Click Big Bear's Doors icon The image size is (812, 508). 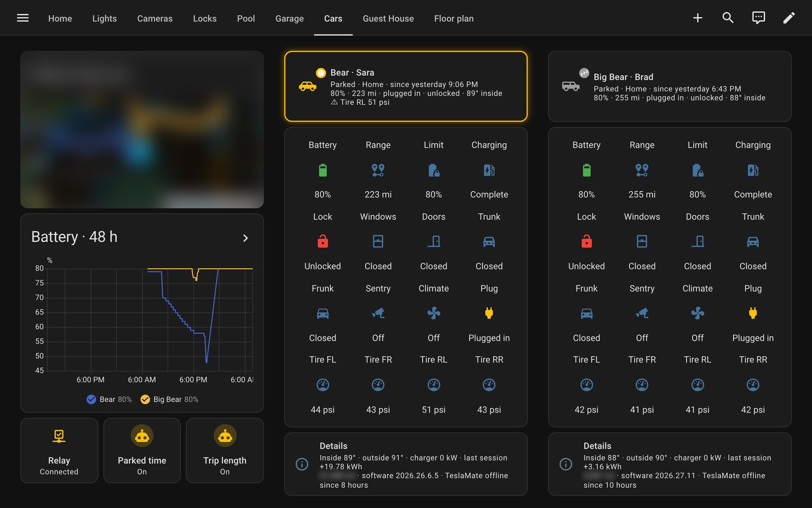(x=697, y=241)
